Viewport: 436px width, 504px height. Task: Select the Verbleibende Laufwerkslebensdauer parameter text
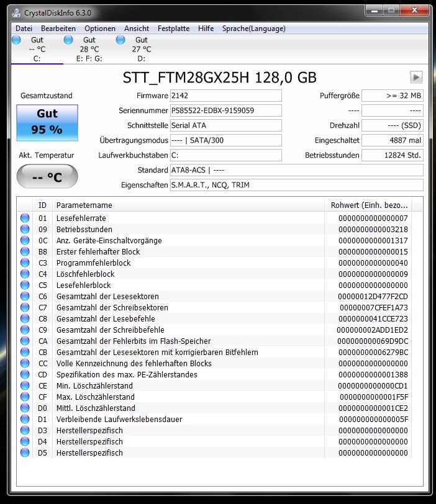point(119,420)
